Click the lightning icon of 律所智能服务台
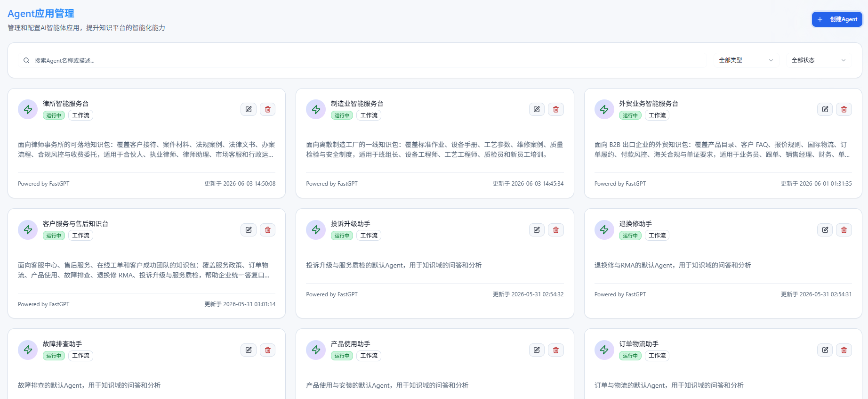This screenshot has height=399, width=868. pos(28,109)
